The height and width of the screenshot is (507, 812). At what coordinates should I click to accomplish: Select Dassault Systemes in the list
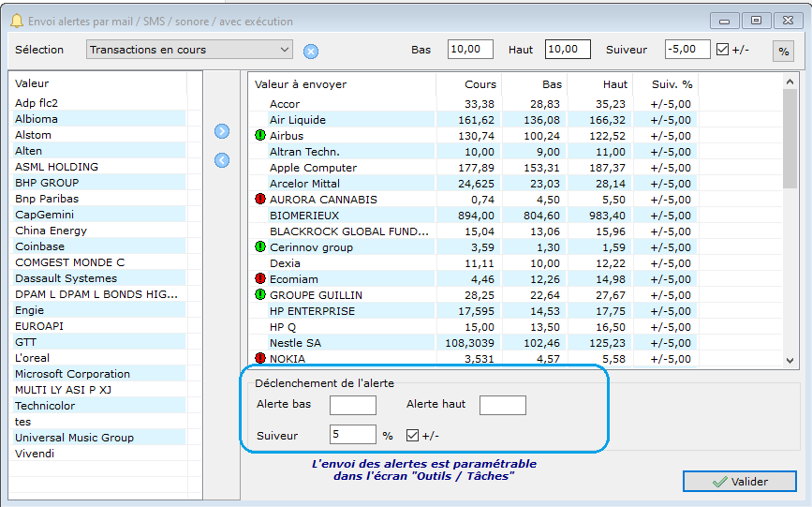click(x=97, y=278)
